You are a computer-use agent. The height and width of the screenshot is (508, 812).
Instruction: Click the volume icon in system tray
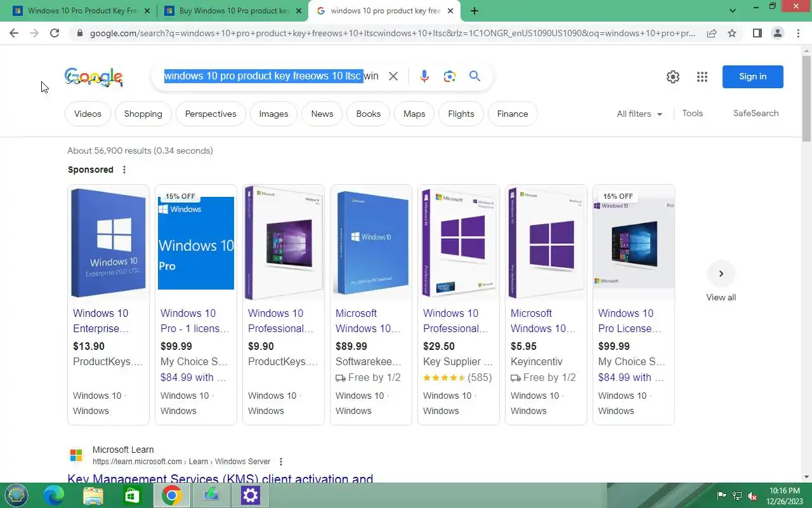(x=752, y=496)
